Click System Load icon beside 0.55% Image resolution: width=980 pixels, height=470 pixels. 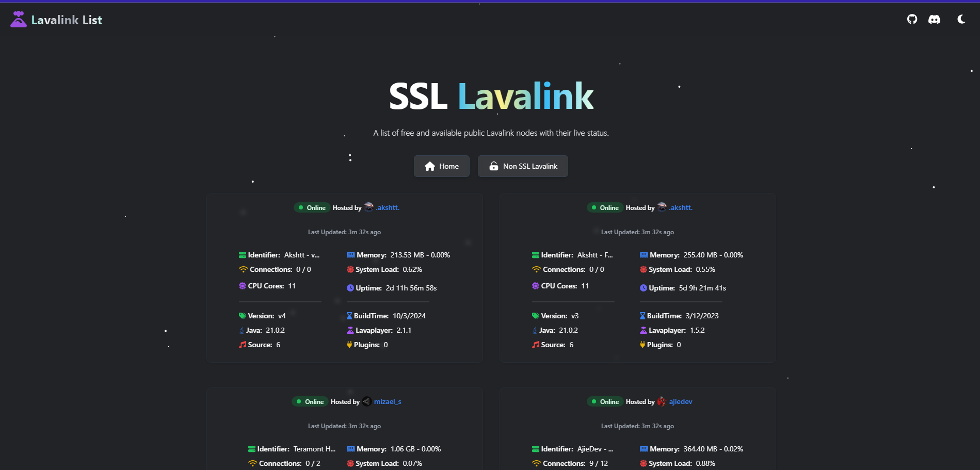644,269
